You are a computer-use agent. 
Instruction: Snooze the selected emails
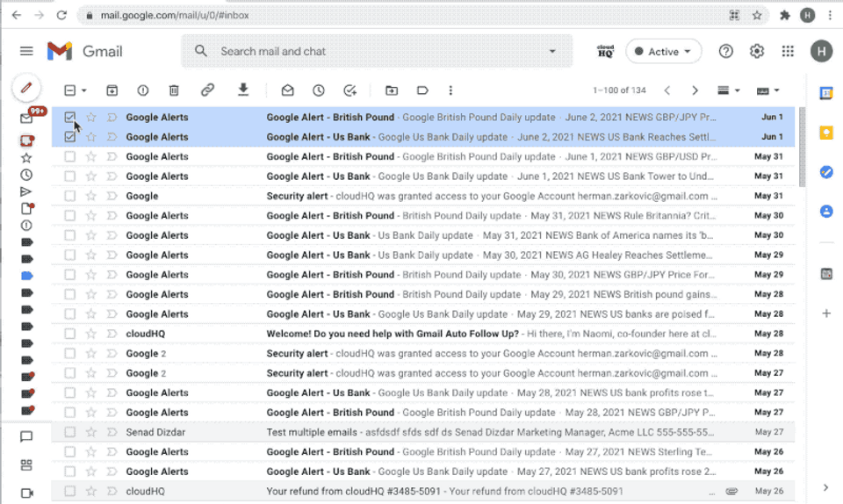click(x=319, y=90)
